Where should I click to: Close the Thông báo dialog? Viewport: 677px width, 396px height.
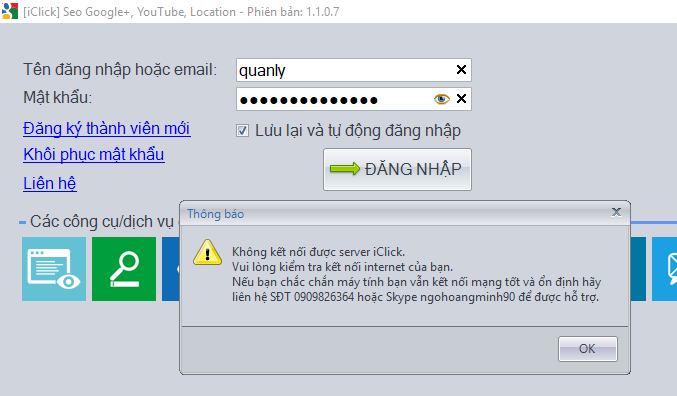[x=616, y=212]
